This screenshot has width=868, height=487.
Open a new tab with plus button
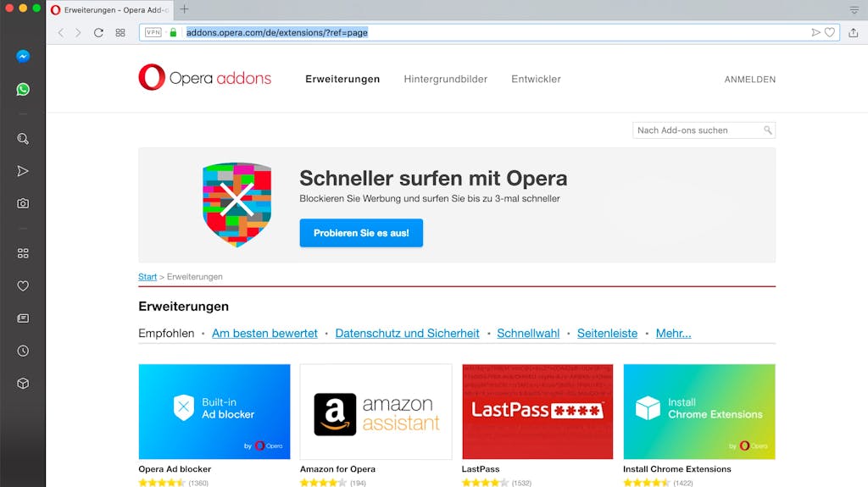click(184, 9)
